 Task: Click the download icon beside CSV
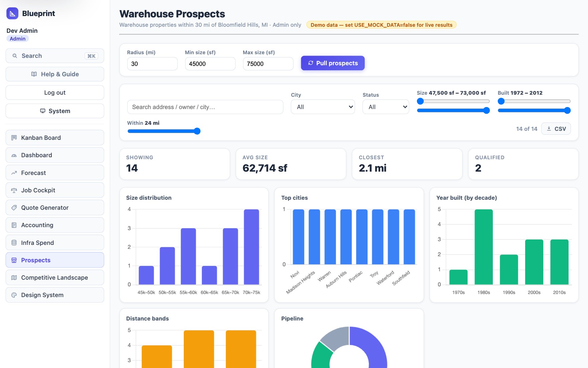(549, 128)
